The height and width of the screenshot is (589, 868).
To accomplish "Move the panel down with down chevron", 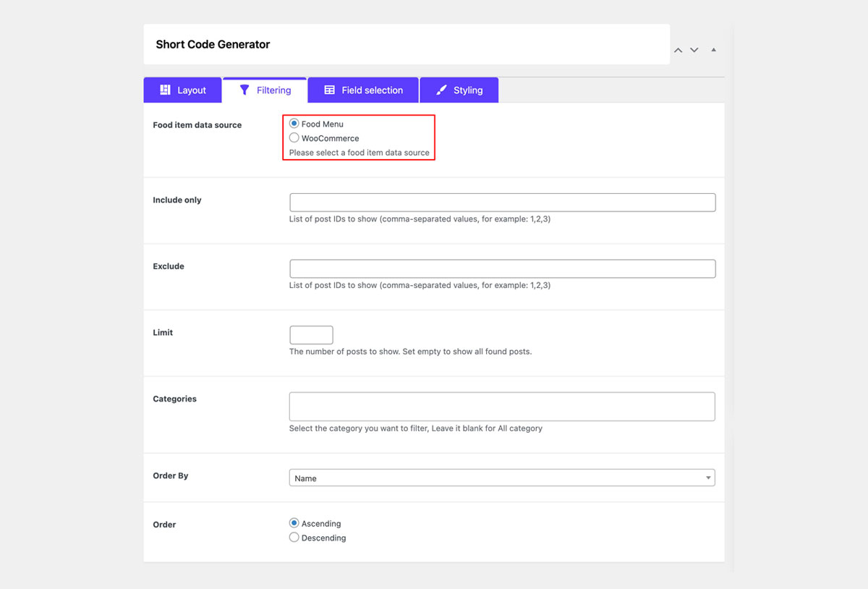I will click(694, 50).
